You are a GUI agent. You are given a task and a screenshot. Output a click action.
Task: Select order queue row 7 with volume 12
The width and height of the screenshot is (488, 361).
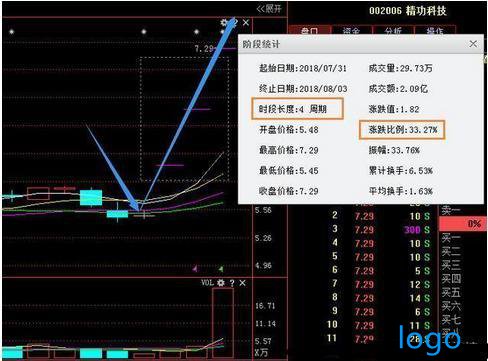(x=381, y=284)
